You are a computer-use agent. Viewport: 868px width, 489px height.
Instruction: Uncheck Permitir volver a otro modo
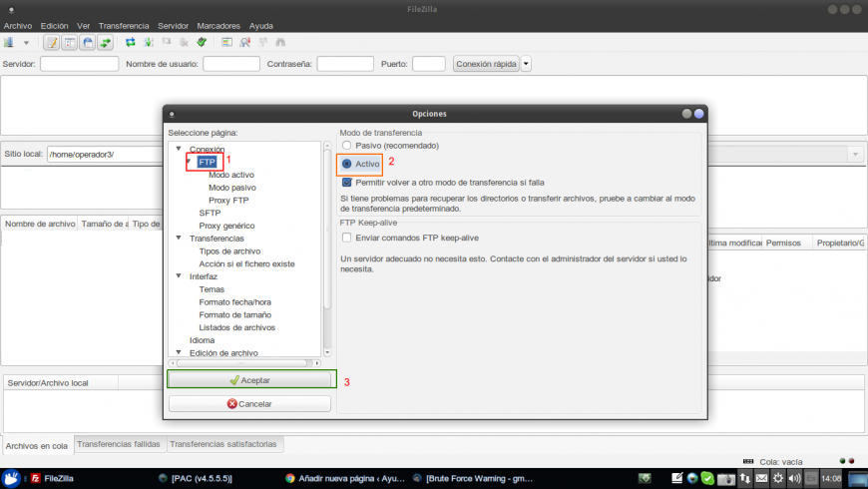[x=347, y=183]
